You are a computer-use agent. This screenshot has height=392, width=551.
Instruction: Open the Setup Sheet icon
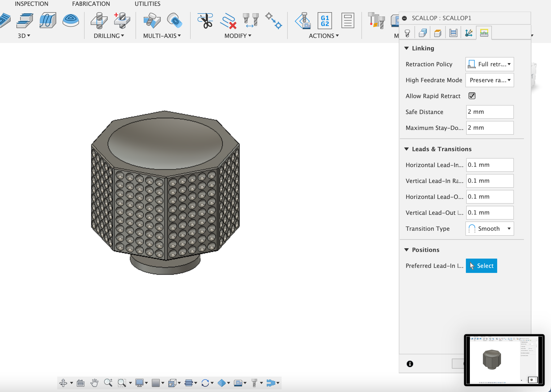point(348,20)
